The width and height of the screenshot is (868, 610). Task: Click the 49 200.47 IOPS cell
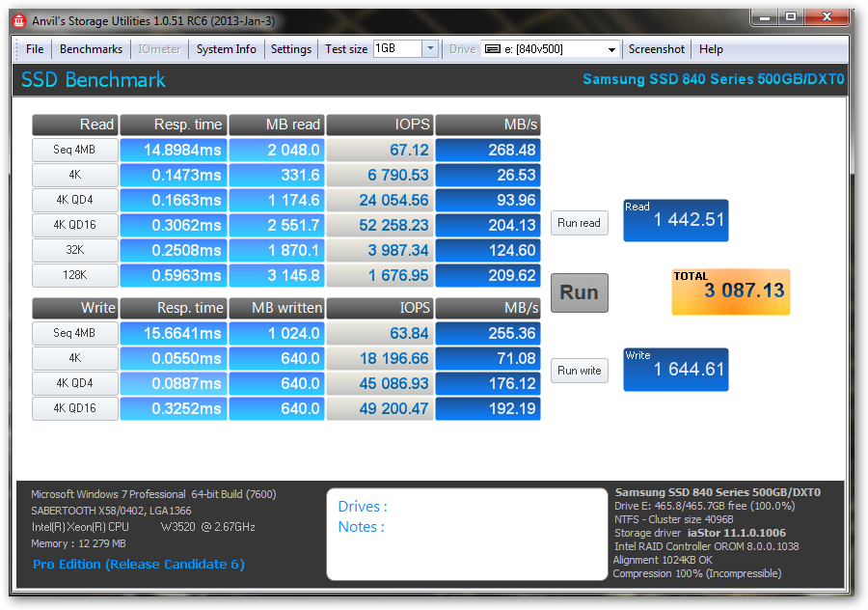click(380, 408)
